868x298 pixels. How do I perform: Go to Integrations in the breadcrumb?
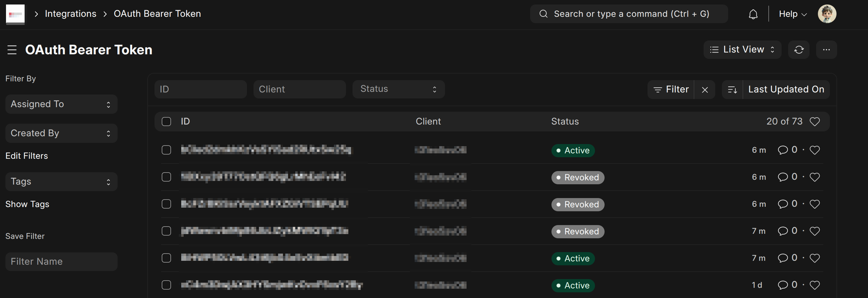click(71, 14)
